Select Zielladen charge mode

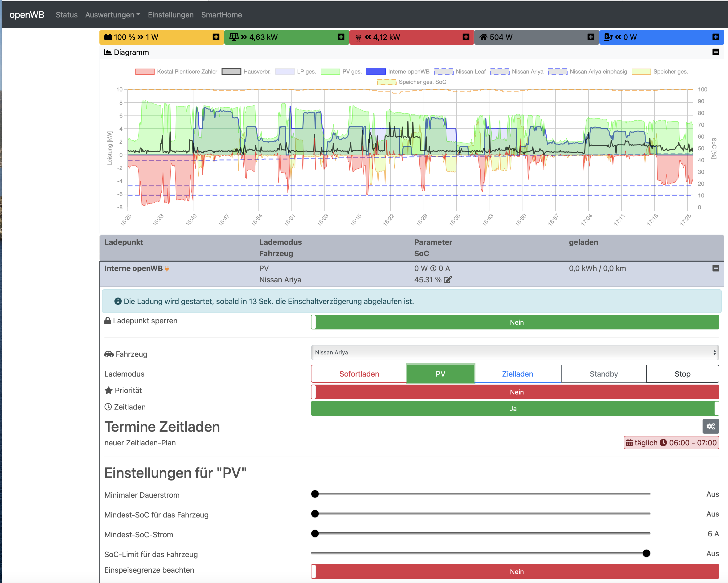[x=517, y=374]
